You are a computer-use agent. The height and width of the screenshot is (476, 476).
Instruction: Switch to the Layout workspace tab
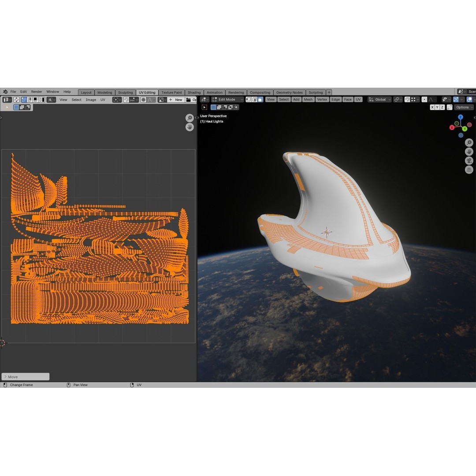pyautogui.click(x=86, y=92)
